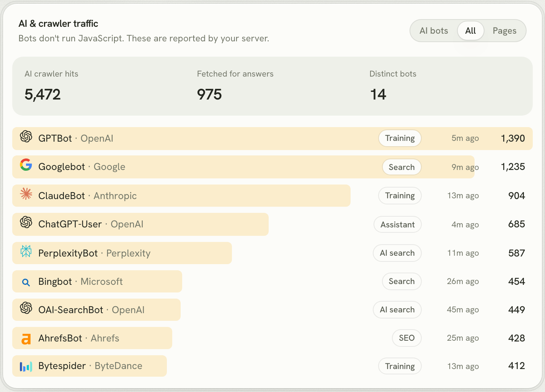The height and width of the screenshot is (392, 545).
Task: Click the 412 hit count for Bytespider
Action: pyautogui.click(x=517, y=366)
